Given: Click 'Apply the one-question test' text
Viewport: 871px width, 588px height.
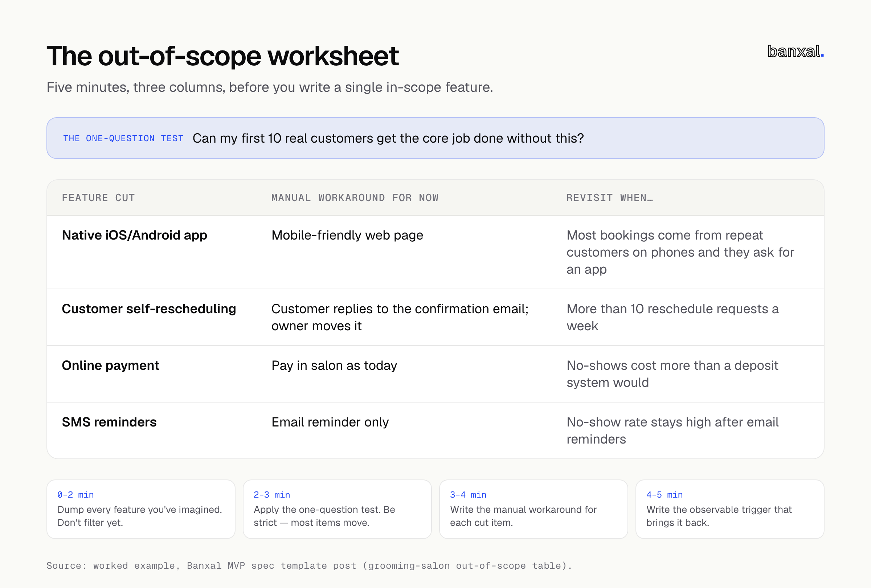Looking at the screenshot, I should [x=324, y=516].
